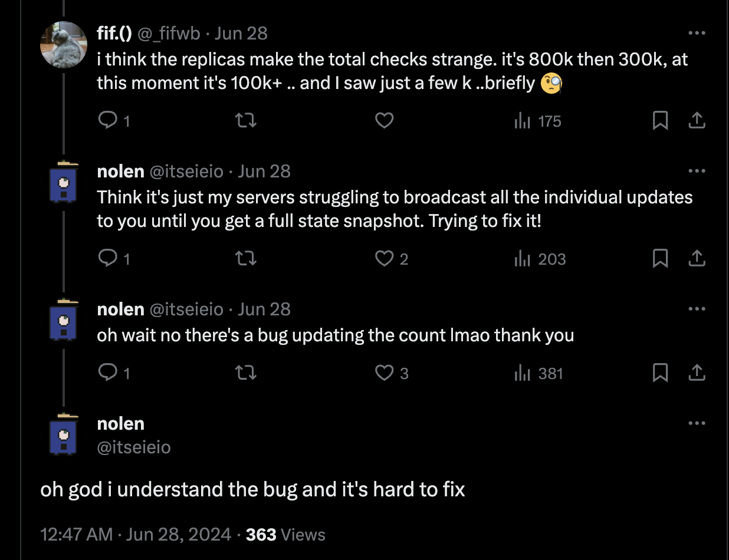Screen dimensions: 729x560
Task: Open analytics showing 381 views
Action: [538, 373]
